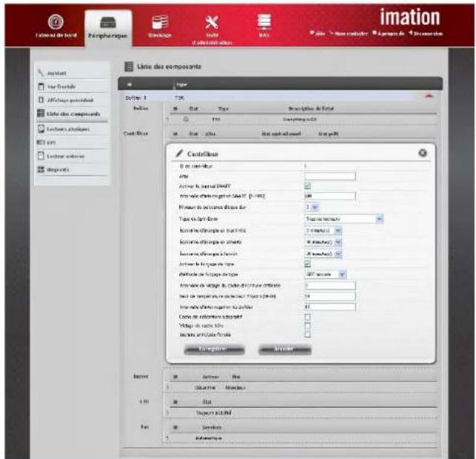
Task: Select Diagnostic in sidebar menu
Action: point(58,170)
